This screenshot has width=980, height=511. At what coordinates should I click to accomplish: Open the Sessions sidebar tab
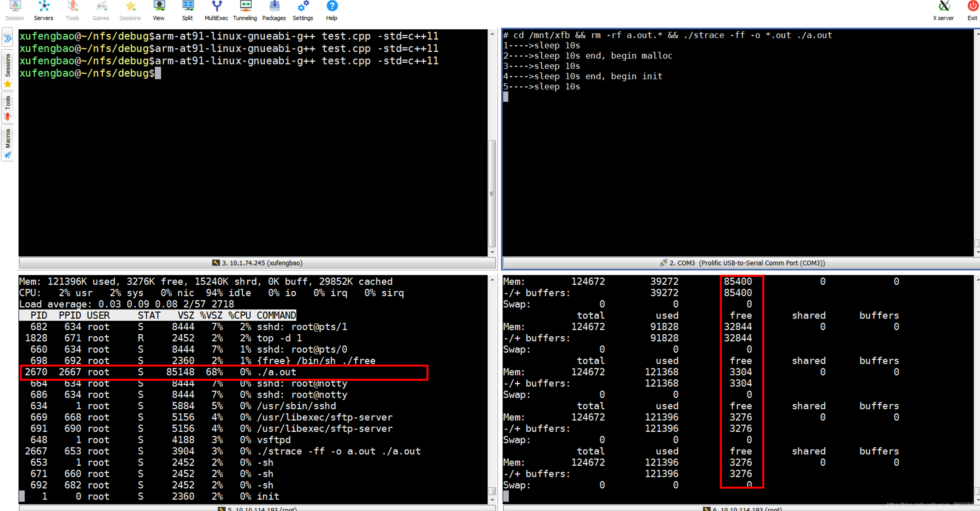click(8, 70)
